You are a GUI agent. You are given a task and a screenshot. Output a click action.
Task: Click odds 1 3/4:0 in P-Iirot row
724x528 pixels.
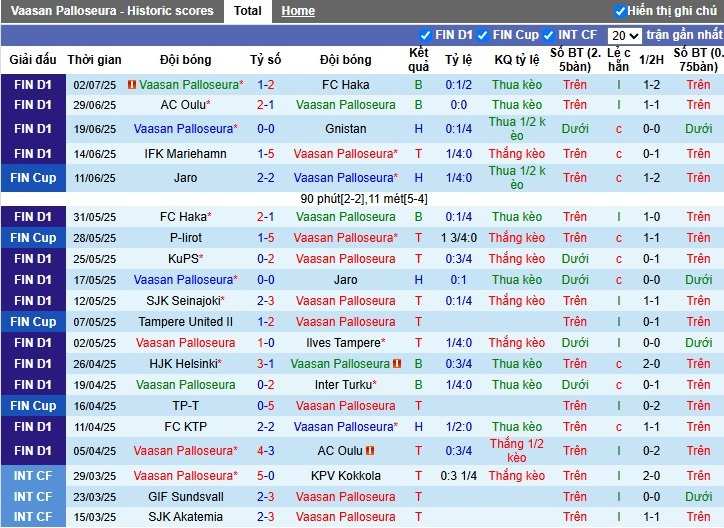tap(459, 238)
